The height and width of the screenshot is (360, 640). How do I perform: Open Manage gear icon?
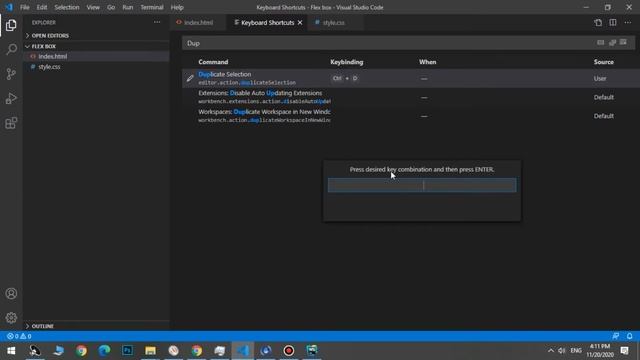coord(11,318)
